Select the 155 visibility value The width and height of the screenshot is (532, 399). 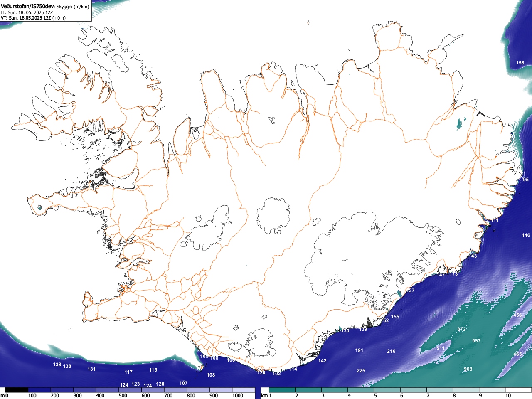[x=395, y=317]
